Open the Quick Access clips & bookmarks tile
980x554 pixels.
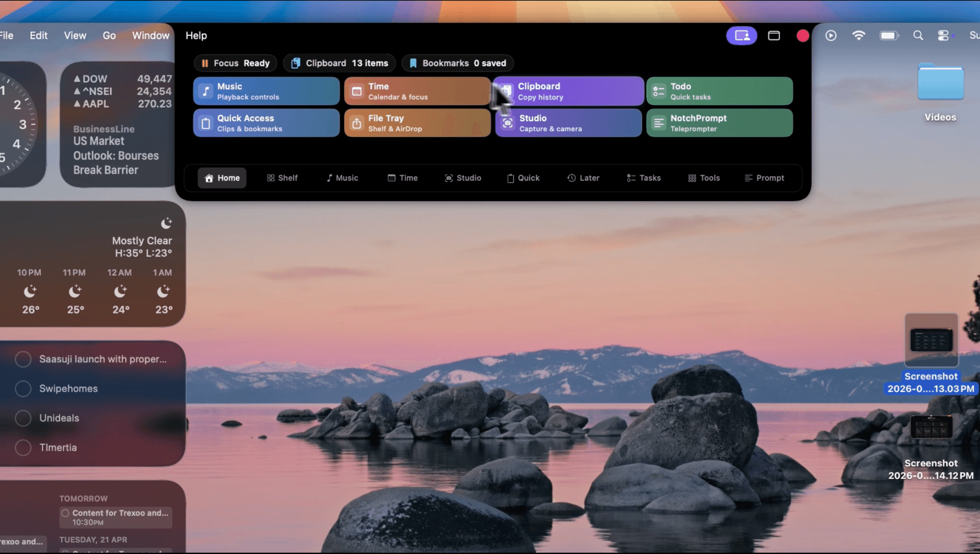(266, 123)
